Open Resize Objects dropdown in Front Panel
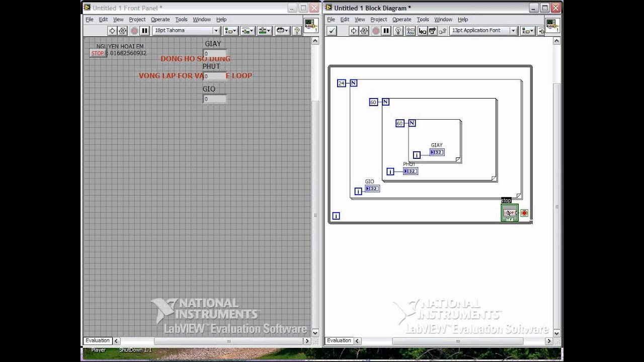 pyautogui.click(x=265, y=31)
